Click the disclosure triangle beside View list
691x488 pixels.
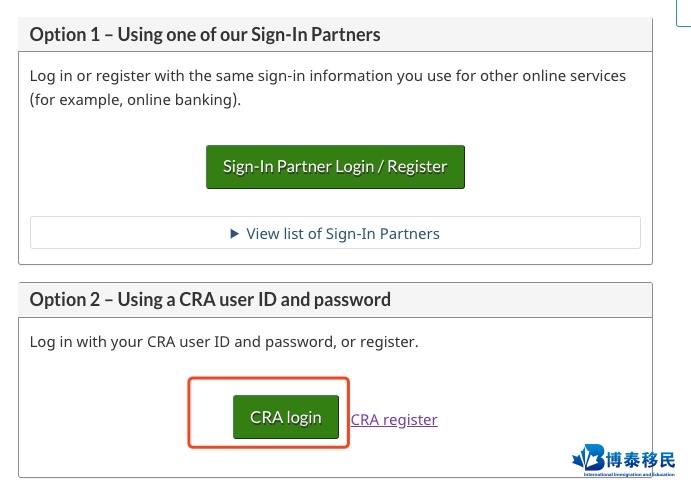point(234,233)
